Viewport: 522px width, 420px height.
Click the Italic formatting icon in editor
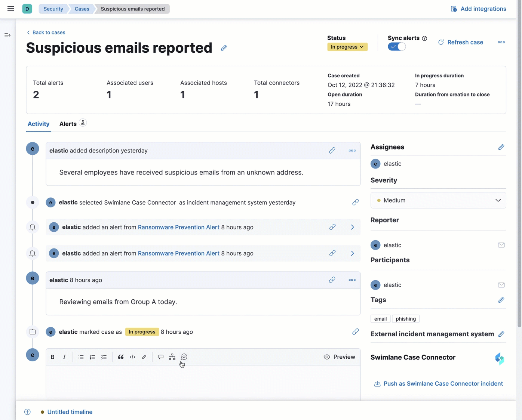[64, 357]
